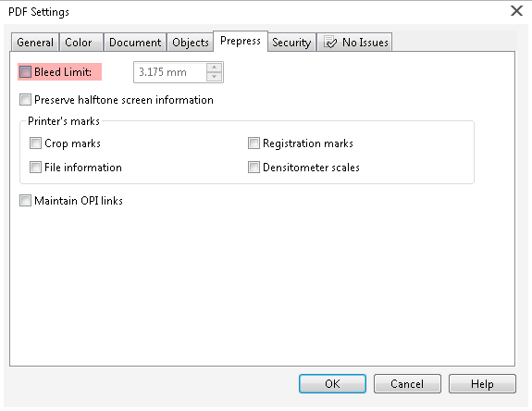Viewport: 532px width, 411px height.
Task: Check the File information box
Action: [x=36, y=167]
